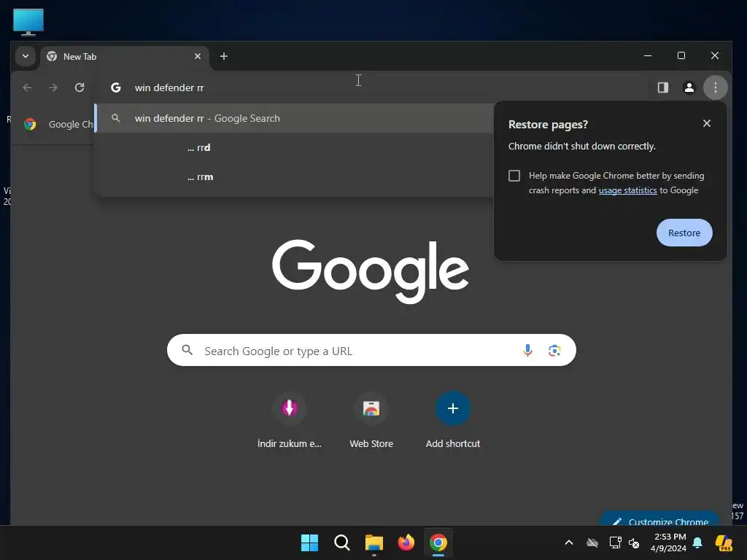This screenshot has width=747, height=560.
Task: Open the Windows taskbar search
Action: (341, 542)
